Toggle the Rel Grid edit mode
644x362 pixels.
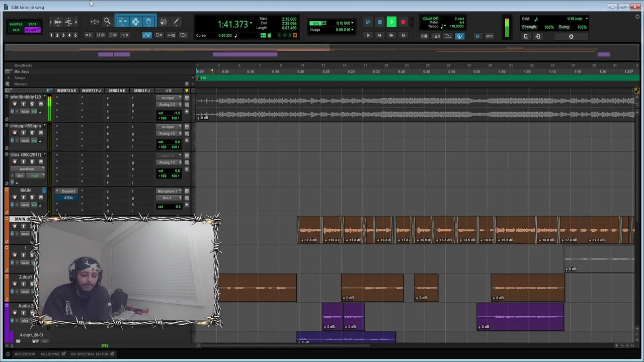[x=32, y=30]
